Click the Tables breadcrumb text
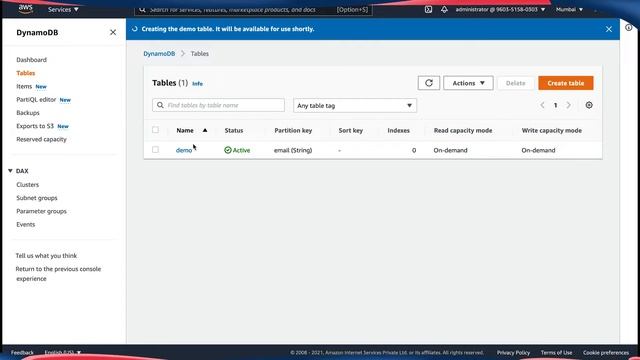Screen dimensions: 640x360 click(x=200, y=53)
